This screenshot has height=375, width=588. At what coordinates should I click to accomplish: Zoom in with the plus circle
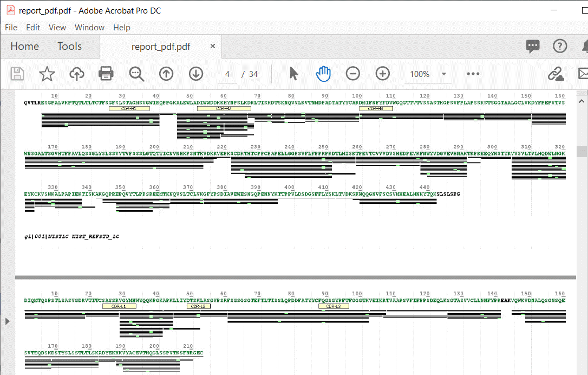(x=382, y=74)
